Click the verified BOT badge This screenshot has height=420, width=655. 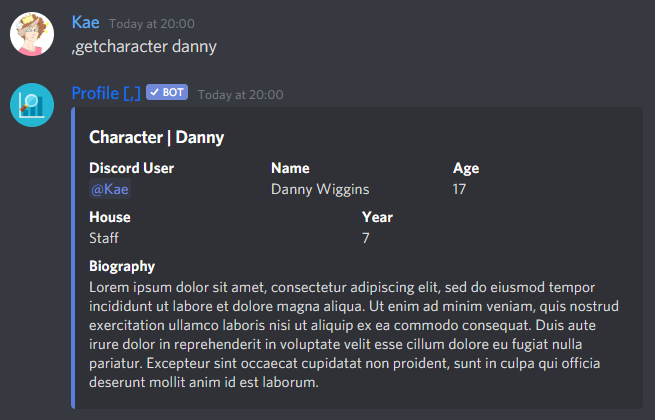click(x=167, y=92)
